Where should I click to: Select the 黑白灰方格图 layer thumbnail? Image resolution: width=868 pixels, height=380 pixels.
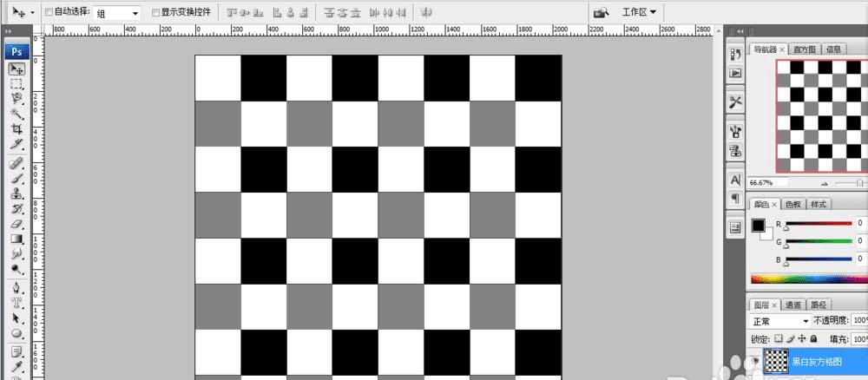(x=775, y=362)
